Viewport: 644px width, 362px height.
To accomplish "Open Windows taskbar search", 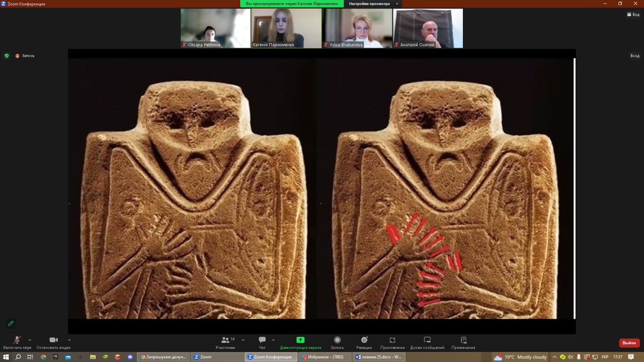I will (18, 357).
